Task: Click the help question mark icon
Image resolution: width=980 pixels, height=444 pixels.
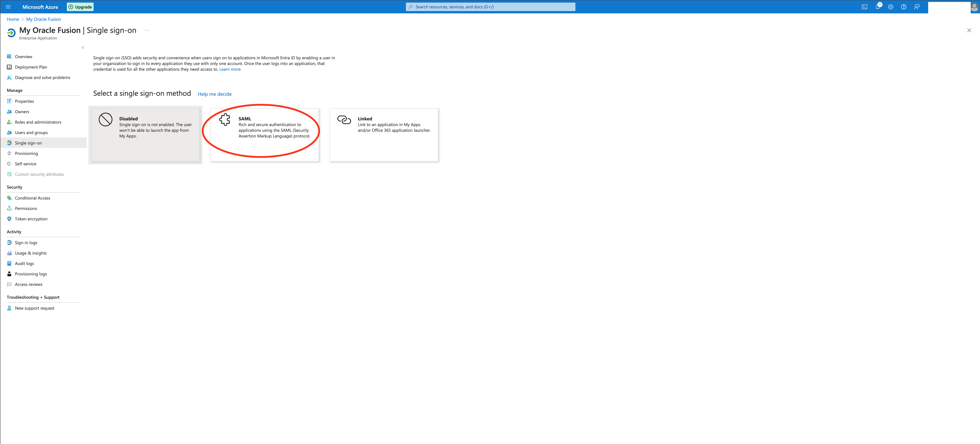Action: [904, 7]
